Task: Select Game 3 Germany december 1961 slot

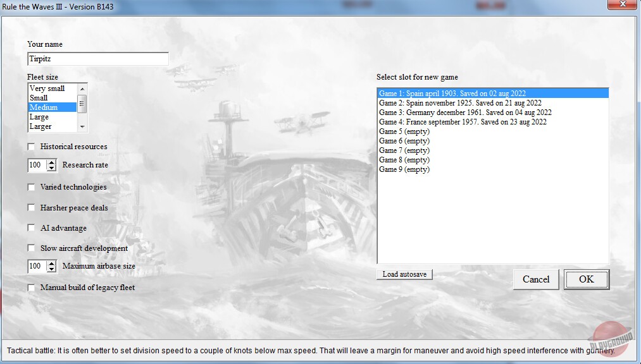Action: point(465,112)
